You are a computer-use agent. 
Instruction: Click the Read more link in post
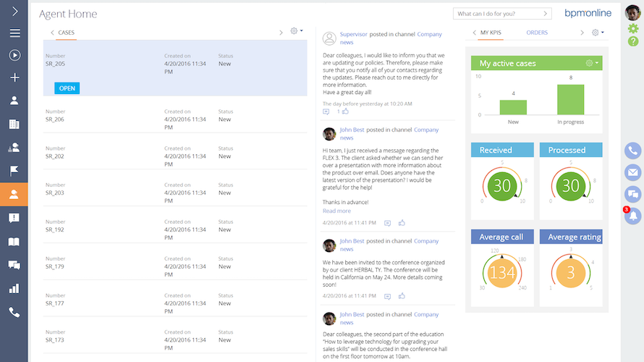(336, 211)
